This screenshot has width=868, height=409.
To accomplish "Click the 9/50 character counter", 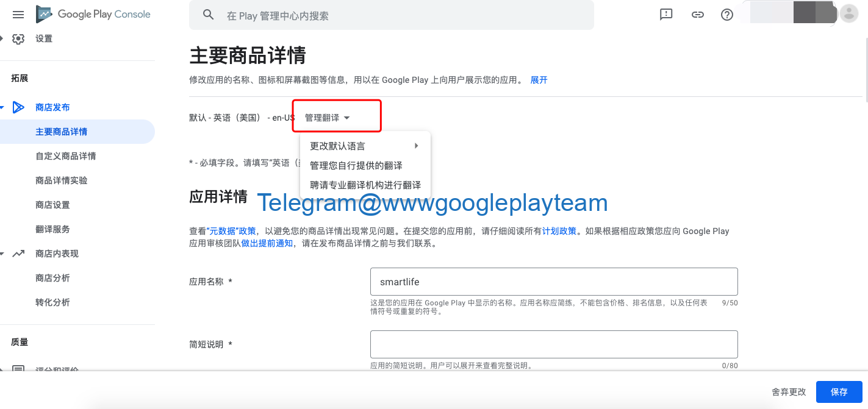I will click(x=730, y=302).
